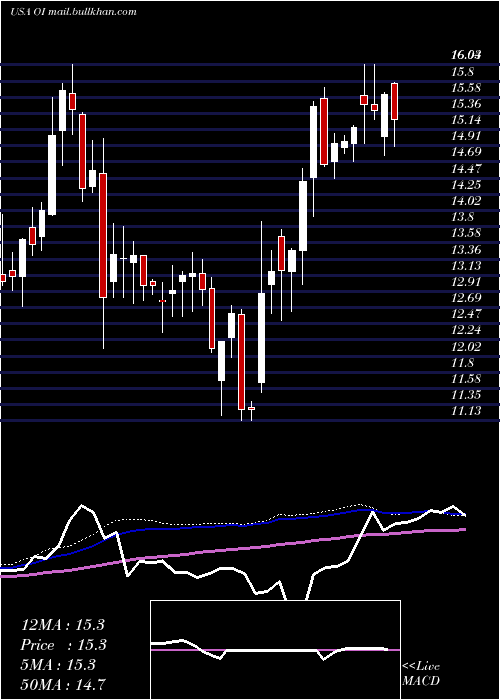500x700 pixels.
Task: Click the 14.02 price axis label
Action: (466, 201)
